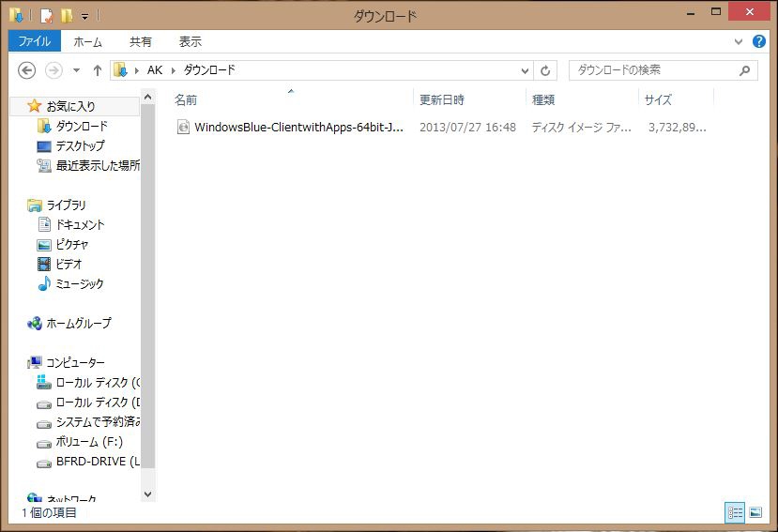This screenshot has width=778, height=532.
Task: Open the ビデオ library
Action: point(69,264)
